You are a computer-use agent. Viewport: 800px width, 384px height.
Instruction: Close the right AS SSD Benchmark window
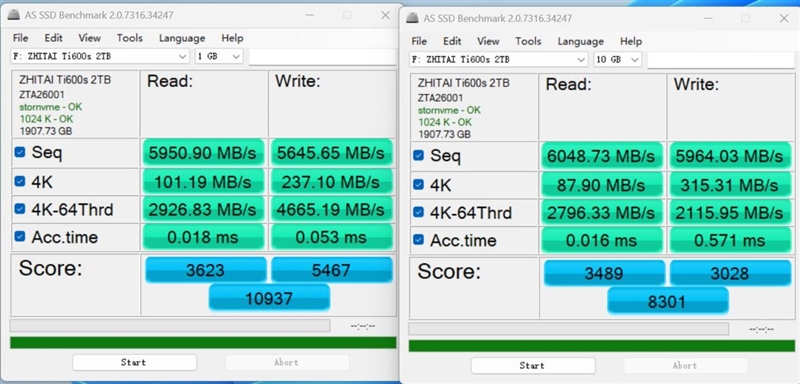784,18
